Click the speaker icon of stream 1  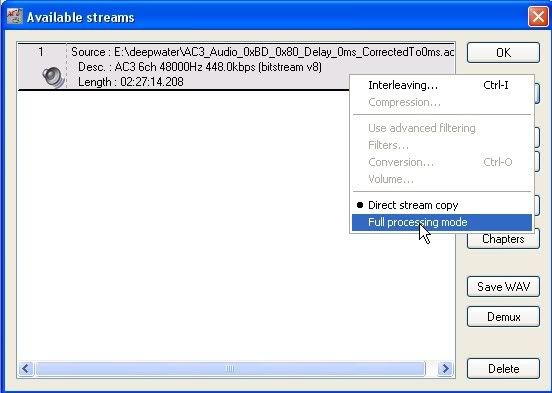click(x=53, y=77)
